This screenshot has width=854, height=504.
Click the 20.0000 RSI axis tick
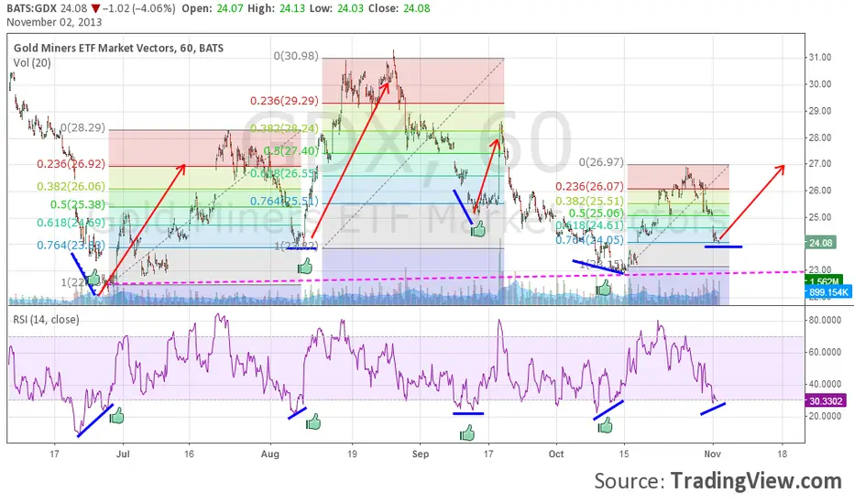pos(825,416)
